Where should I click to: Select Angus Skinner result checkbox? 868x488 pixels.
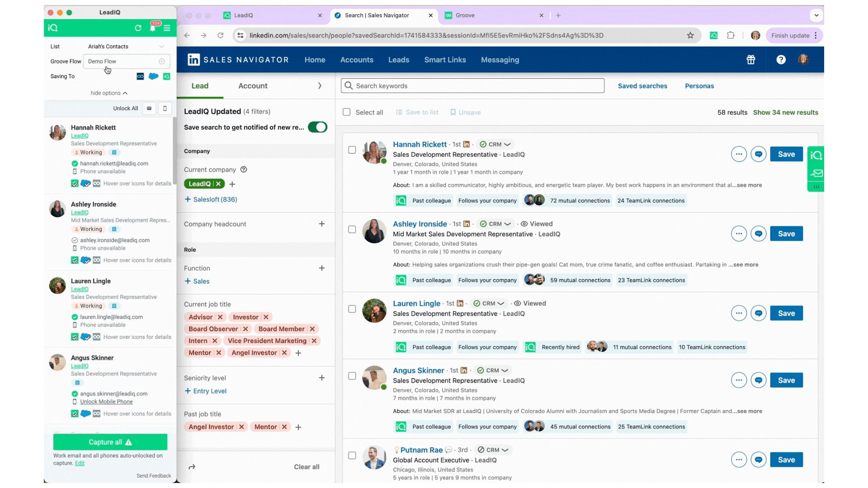click(352, 376)
